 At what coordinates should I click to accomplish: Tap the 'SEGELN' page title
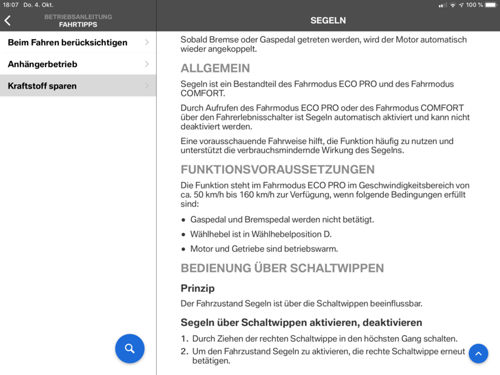click(328, 21)
